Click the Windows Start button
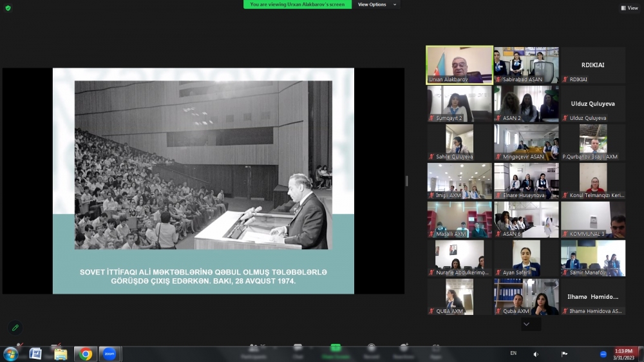644x362 pixels. [x=11, y=354]
